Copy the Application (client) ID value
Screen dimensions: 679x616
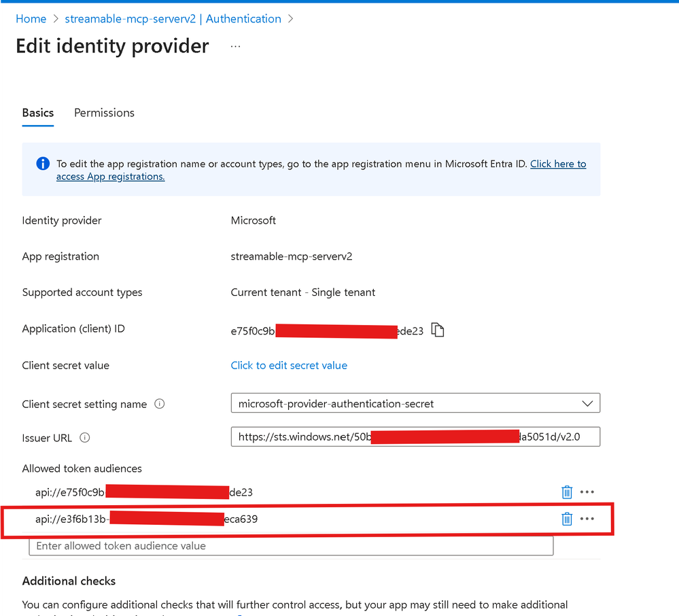tap(438, 330)
